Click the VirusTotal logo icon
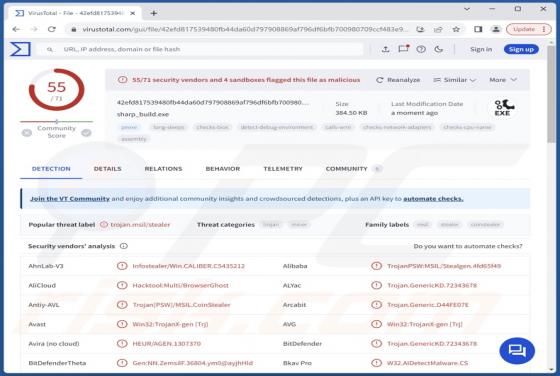The height and width of the screenshot is (376, 560). pyautogui.click(x=20, y=49)
